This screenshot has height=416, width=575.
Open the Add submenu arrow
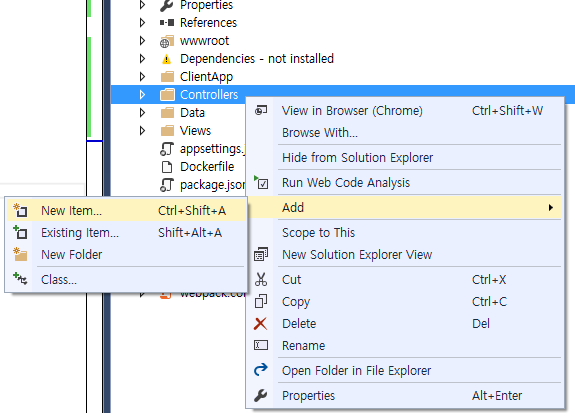tap(550, 208)
